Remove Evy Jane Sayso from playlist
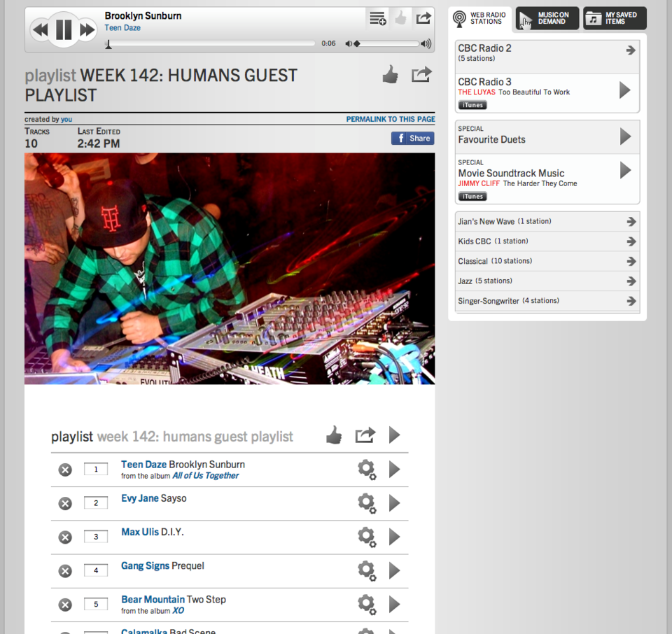 (x=65, y=504)
